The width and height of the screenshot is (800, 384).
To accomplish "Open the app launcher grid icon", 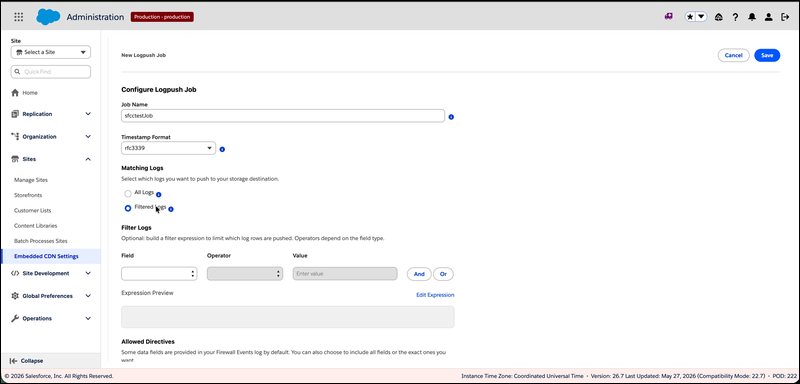I will [18, 17].
